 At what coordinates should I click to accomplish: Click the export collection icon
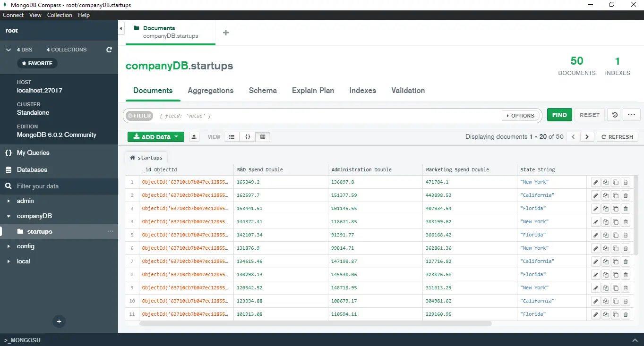click(x=194, y=137)
